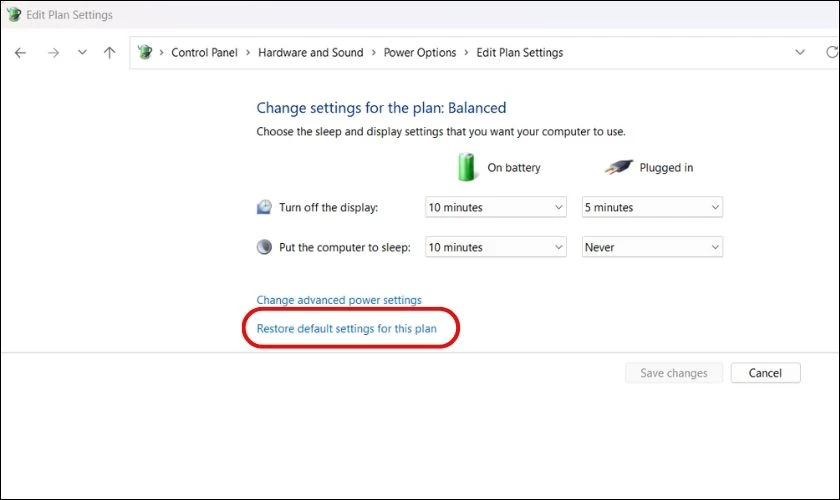
Task: Select Edit Plan Settings breadcrumb
Action: click(520, 53)
